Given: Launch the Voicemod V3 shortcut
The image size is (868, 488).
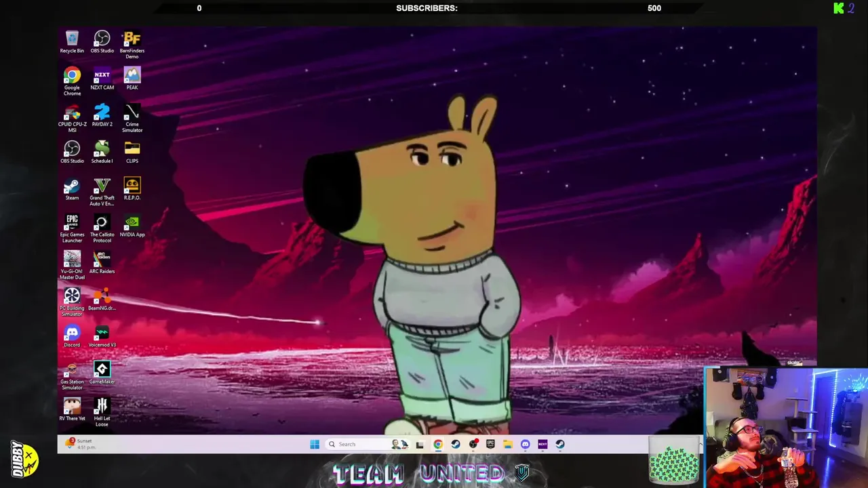Looking at the screenshot, I should [102, 336].
